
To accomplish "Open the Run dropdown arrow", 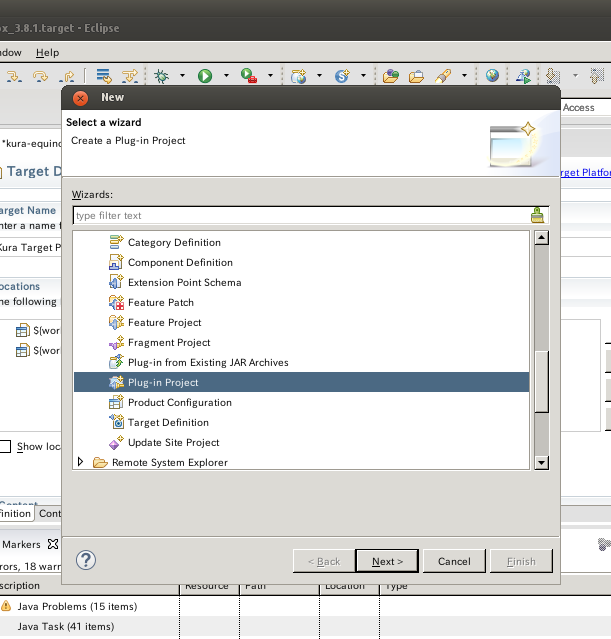I will [x=226, y=75].
